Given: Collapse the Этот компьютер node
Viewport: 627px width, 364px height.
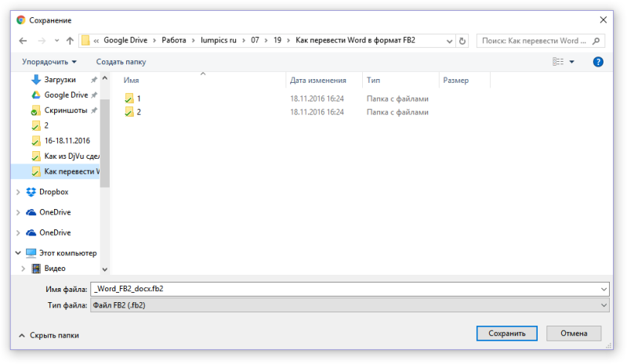Looking at the screenshot, I should [x=18, y=253].
